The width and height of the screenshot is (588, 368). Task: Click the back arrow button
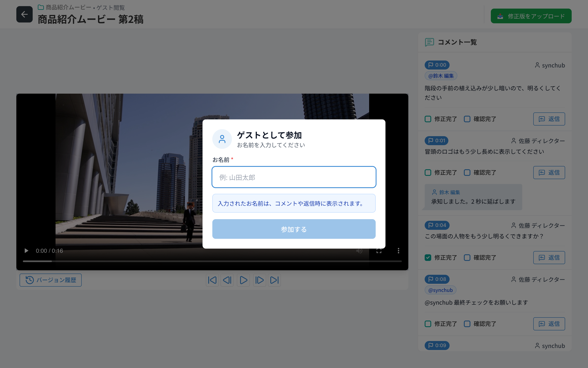click(24, 14)
